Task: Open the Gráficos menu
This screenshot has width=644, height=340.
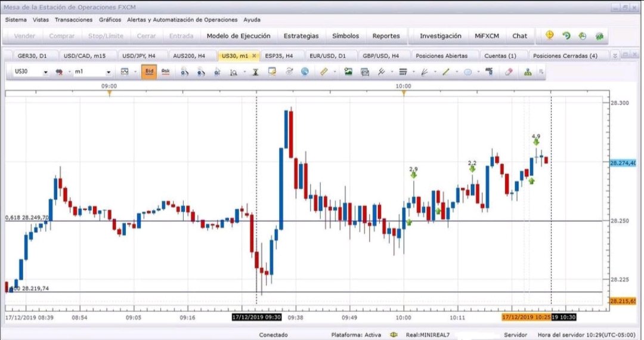Action: click(110, 20)
